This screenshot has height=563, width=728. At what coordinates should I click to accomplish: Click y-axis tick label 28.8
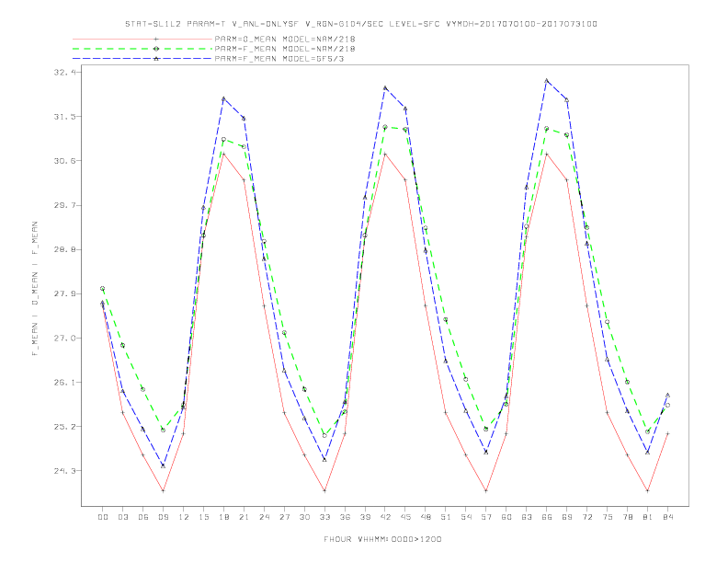click(x=64, y=249)
